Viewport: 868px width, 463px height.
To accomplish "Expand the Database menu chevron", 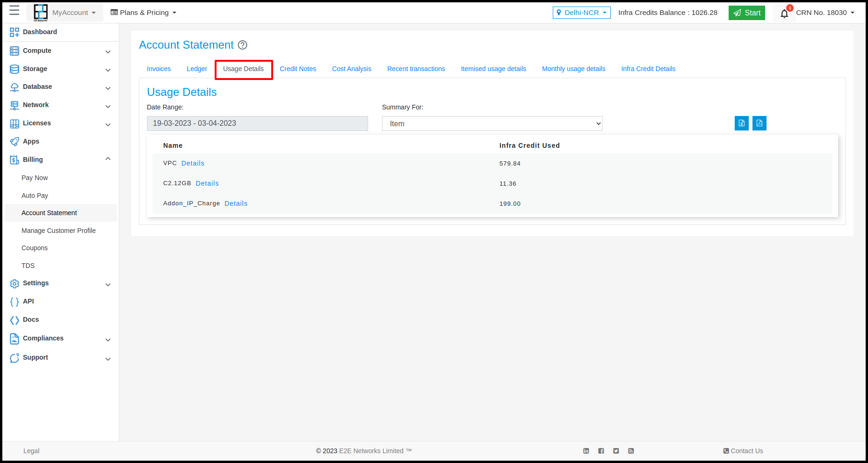I will click(x=108, y=88).
